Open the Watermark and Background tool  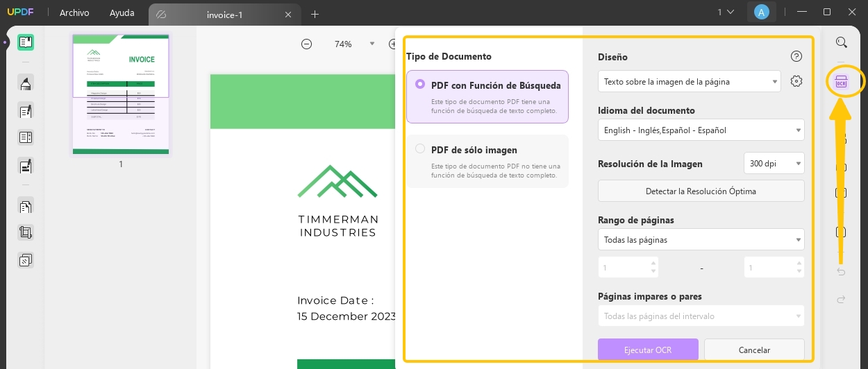coord(26,260)
